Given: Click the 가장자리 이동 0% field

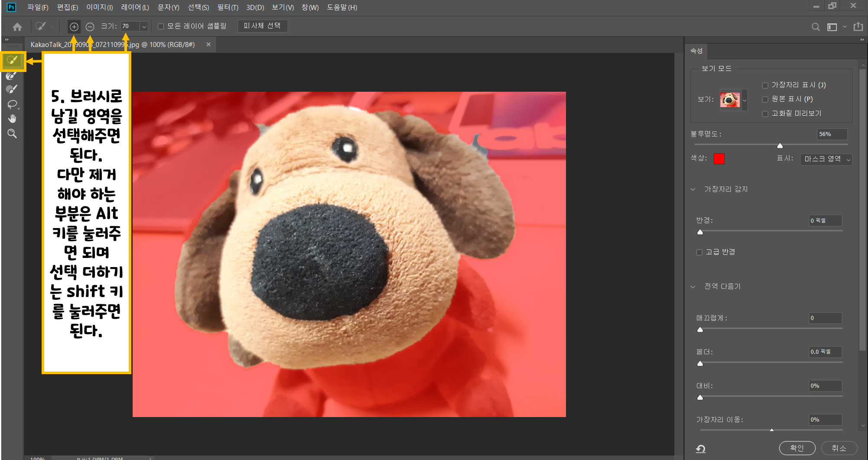Looking at the screenshot, I should (x=826, y=420).
